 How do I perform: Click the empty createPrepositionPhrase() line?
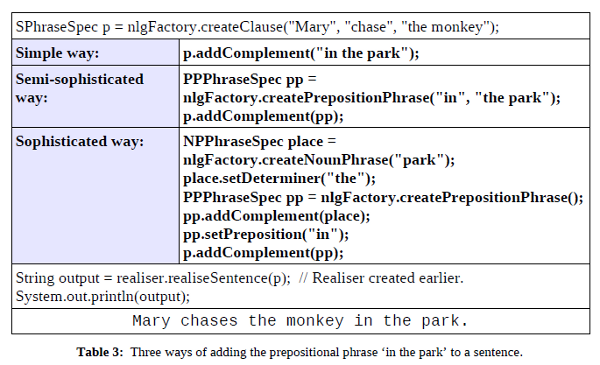click(383, 197)
